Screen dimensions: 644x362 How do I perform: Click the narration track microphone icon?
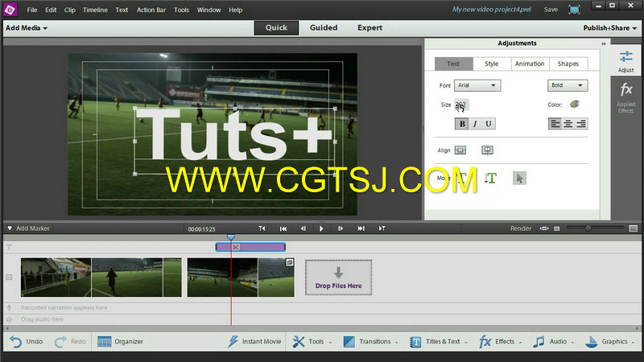9,307
